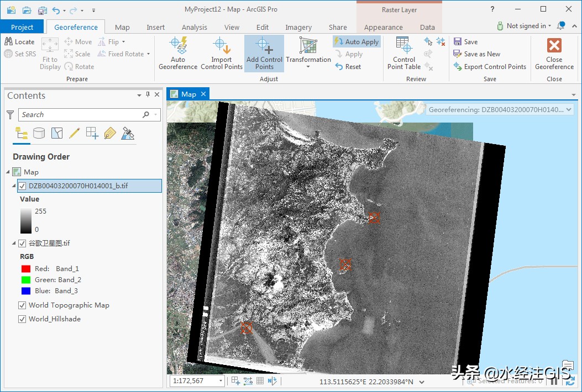582x392 pixels.
Task: Switch to the Imagery ribbon tab
Action: [x=298, y=28]
